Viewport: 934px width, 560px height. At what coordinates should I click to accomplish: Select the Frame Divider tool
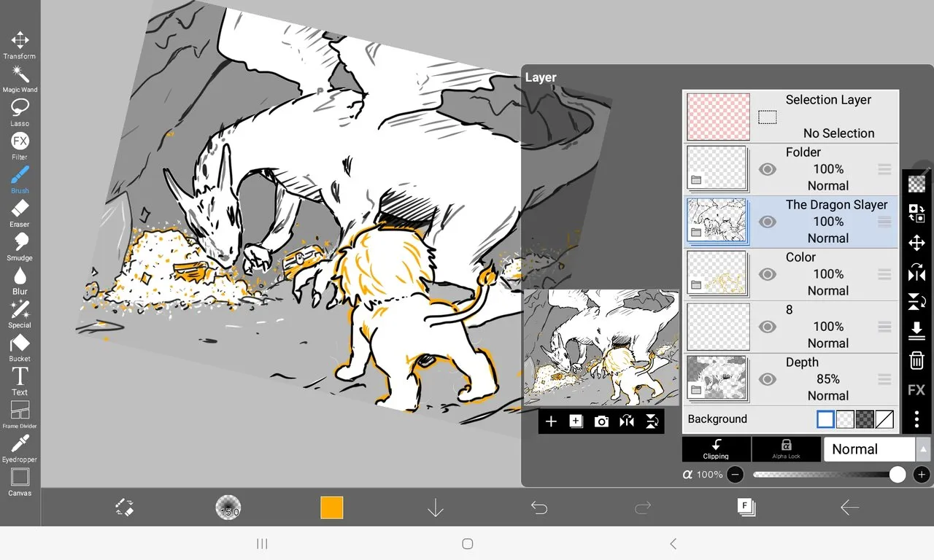pyautogui.click(x=20, y=414)
